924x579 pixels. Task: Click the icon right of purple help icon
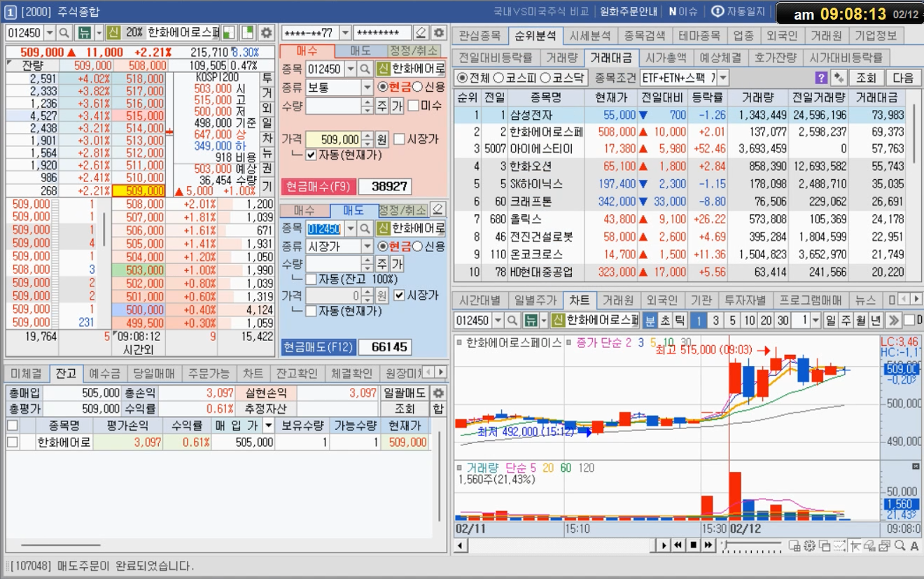(x=838, y=77)
